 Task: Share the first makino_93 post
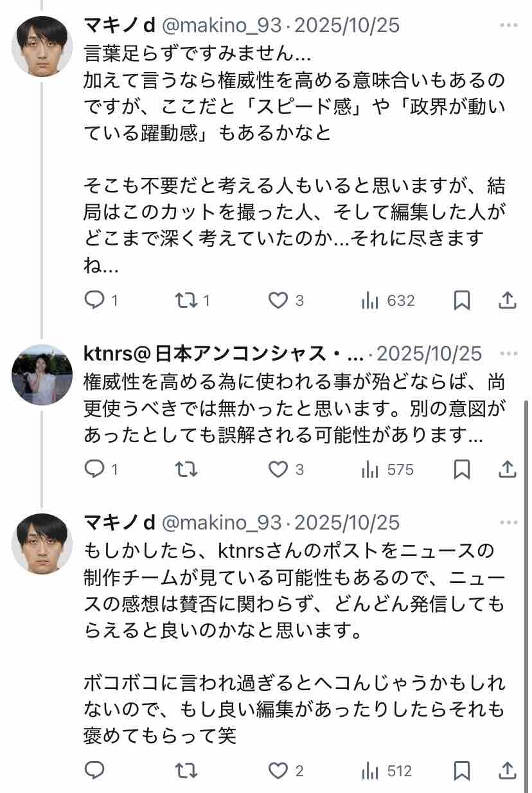[508, 300]
